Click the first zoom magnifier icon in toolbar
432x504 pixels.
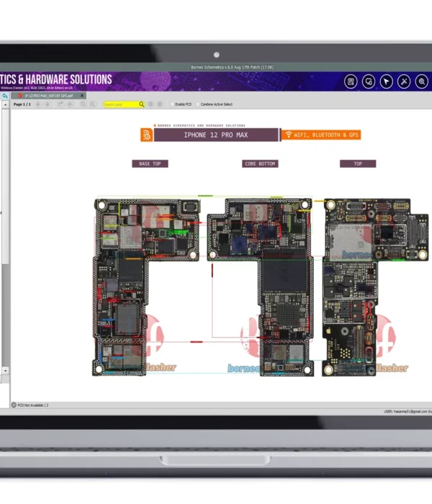84,104
